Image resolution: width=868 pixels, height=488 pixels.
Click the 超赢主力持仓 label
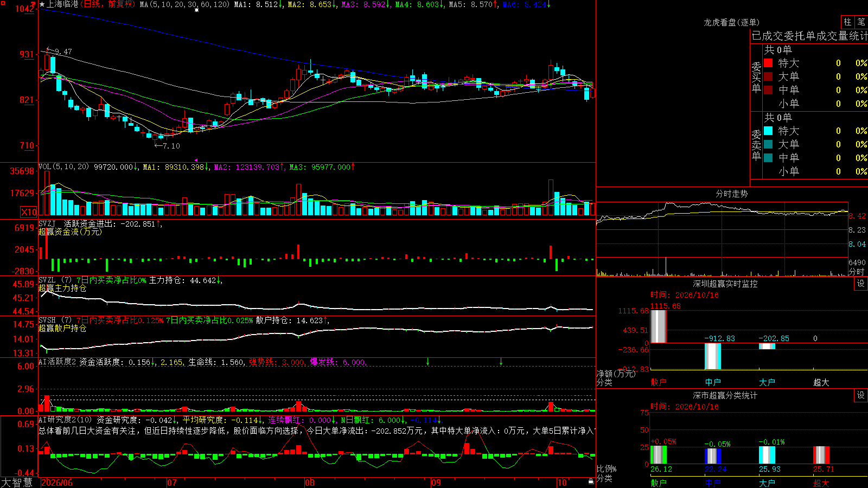point(62,288)
